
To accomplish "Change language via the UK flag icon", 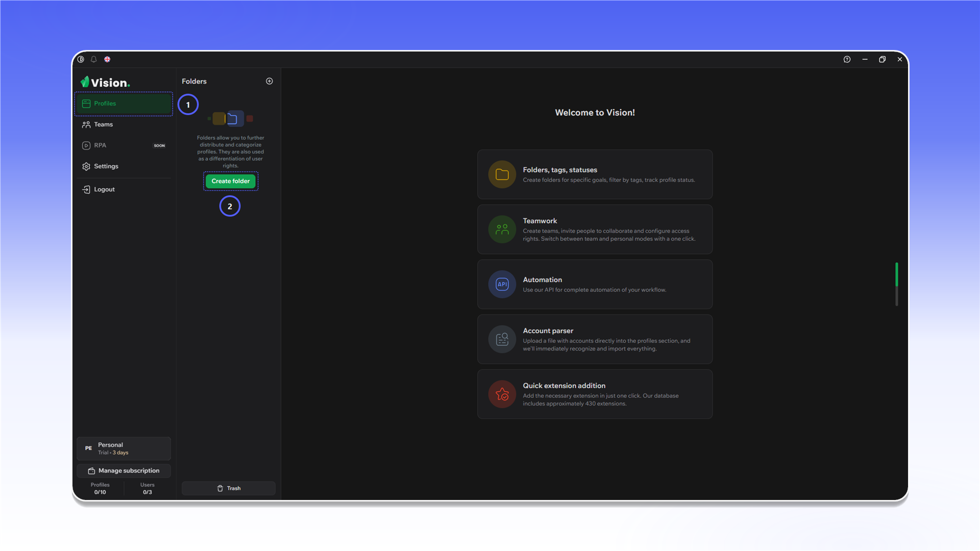I will coord(107,59).
